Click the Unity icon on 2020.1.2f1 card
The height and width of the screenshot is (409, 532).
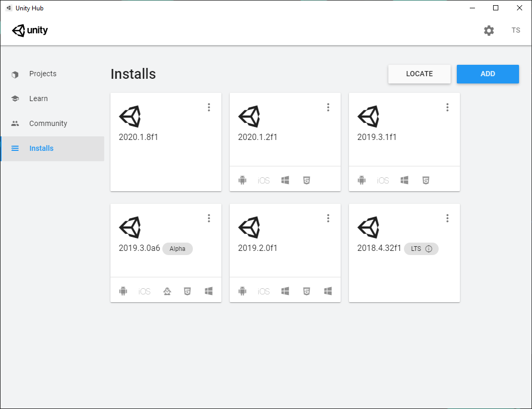(249, 116)
